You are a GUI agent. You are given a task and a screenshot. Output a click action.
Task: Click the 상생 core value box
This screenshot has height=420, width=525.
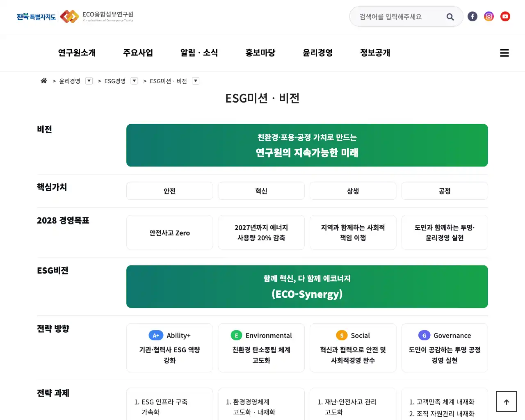353,191
